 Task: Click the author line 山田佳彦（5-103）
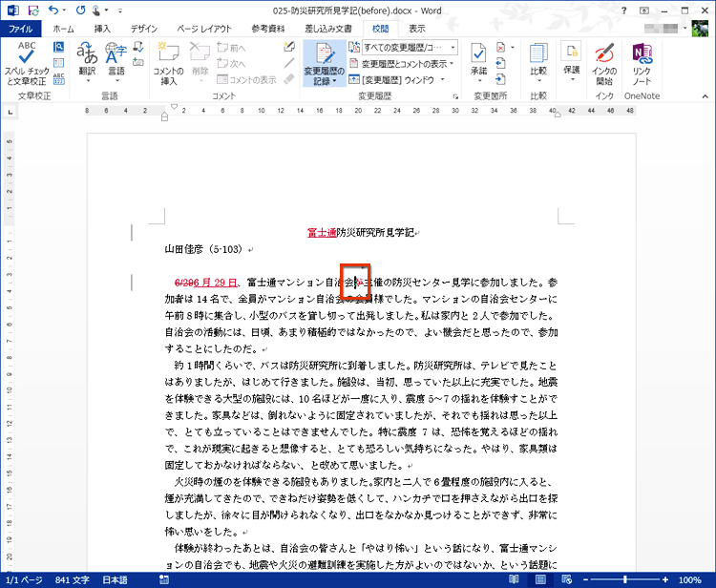[205, 249]
